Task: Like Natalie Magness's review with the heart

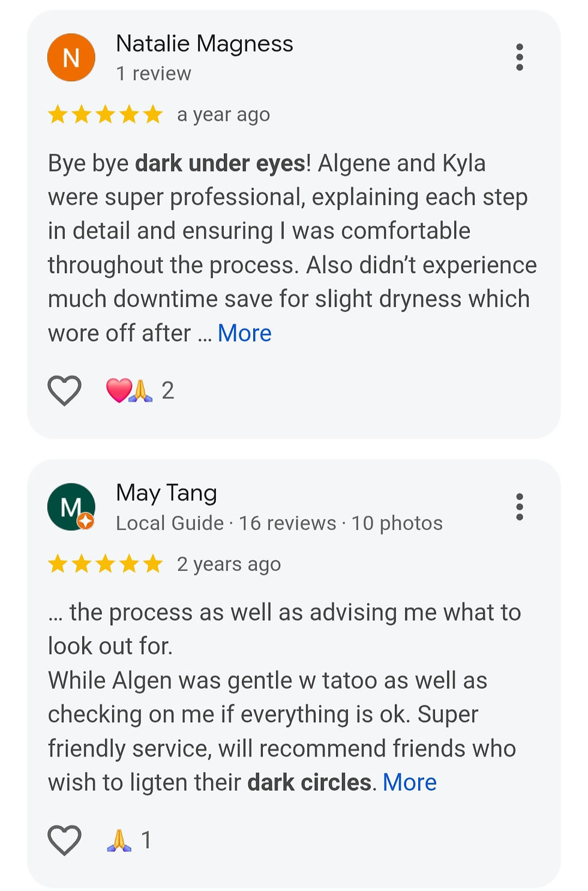Action: (64, 390)
